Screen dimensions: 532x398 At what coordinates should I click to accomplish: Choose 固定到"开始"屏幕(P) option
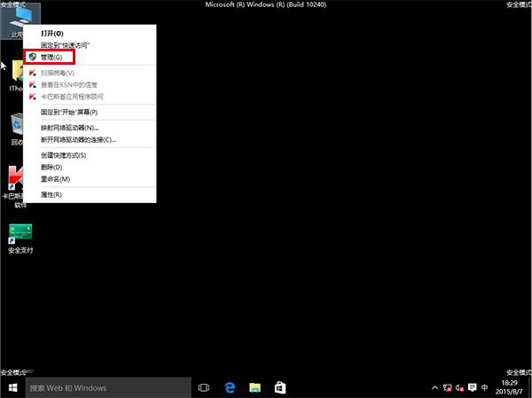69,113
